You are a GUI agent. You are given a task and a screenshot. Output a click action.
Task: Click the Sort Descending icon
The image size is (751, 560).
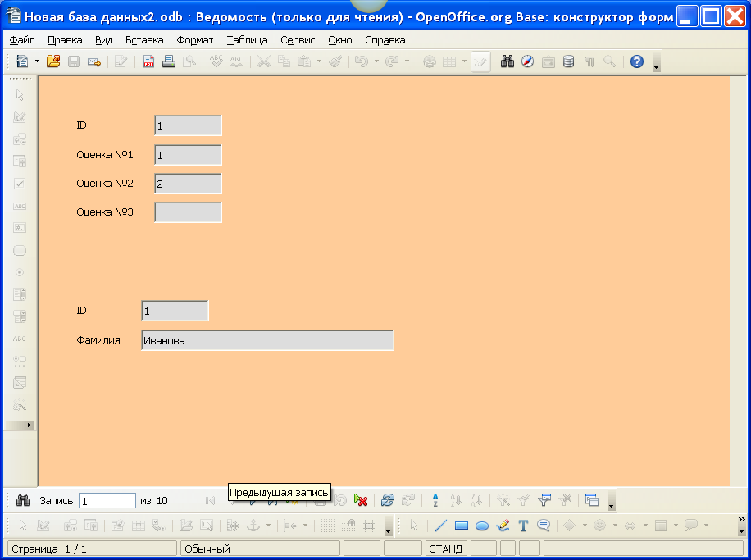476,501
